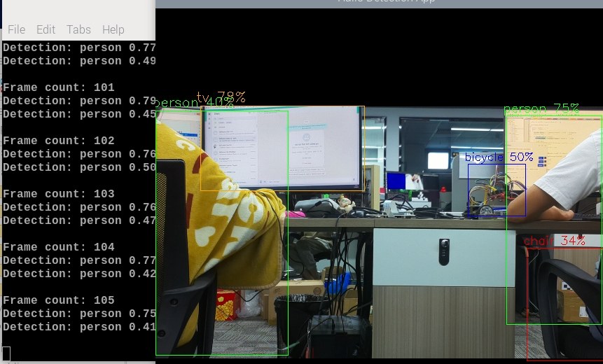Select the 'Frame count: 102' terminal line
This screenshot has height=364, width=603.
pos(58,141)
